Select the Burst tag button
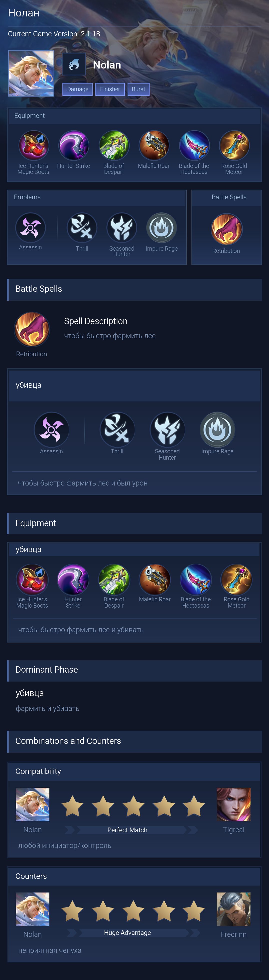 coord(139,89)
